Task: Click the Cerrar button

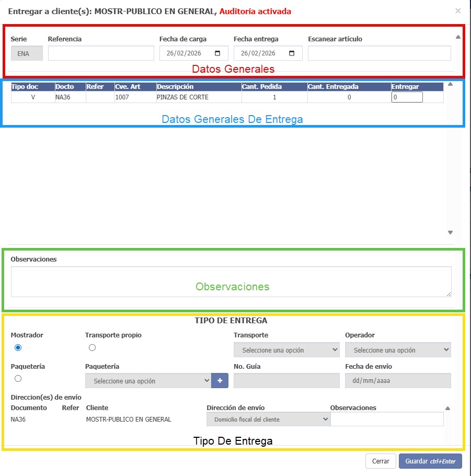Action: [380, 461]
